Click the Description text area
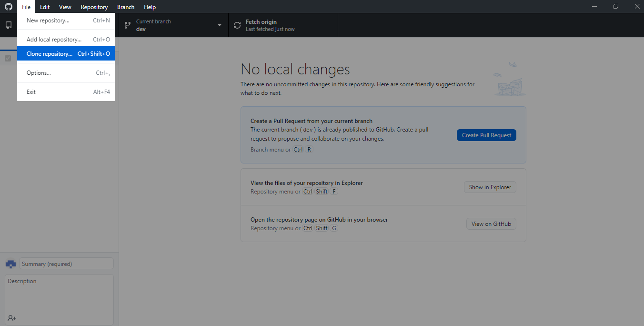 coord(59,295)
